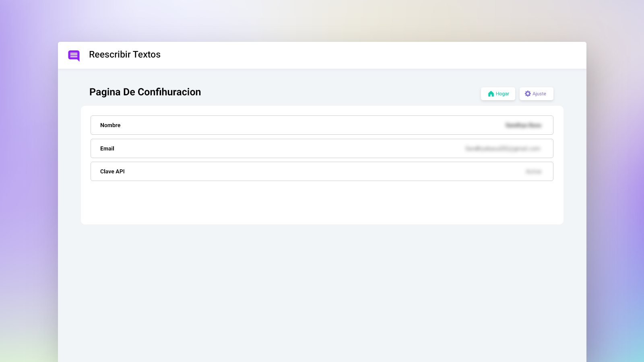Click the Email label
644x362 pixels.
(107, 148)
